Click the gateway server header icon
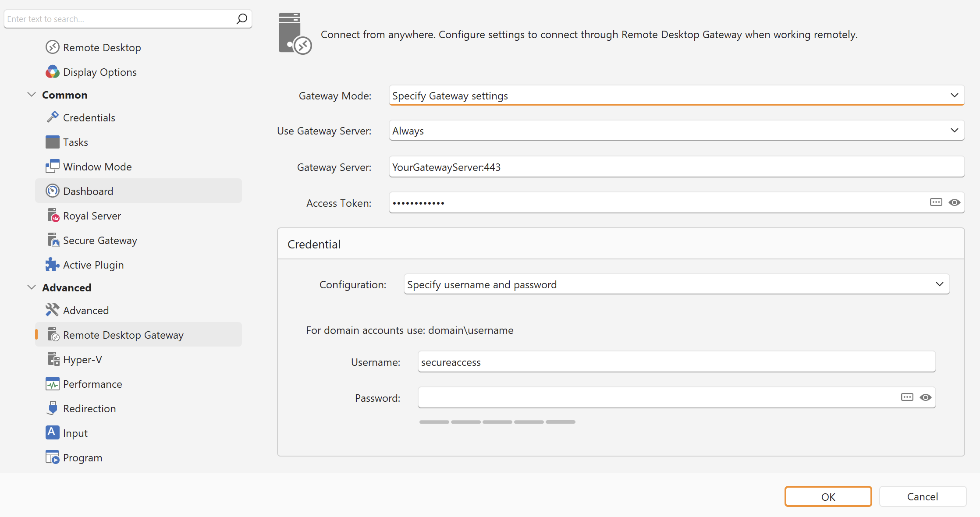Image resolution: width=980 pixels, height=517 pixels. 295,34
